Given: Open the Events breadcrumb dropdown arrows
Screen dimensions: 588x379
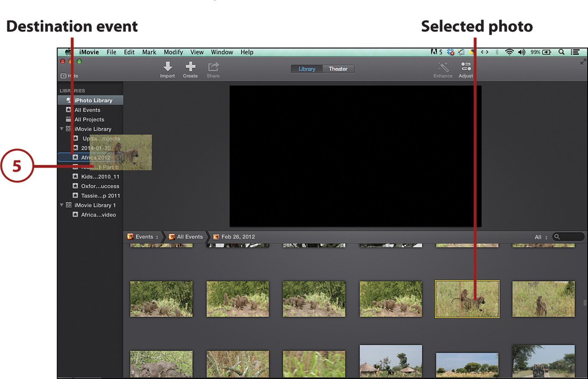Looking at the screenshot, I should [157, 237].
